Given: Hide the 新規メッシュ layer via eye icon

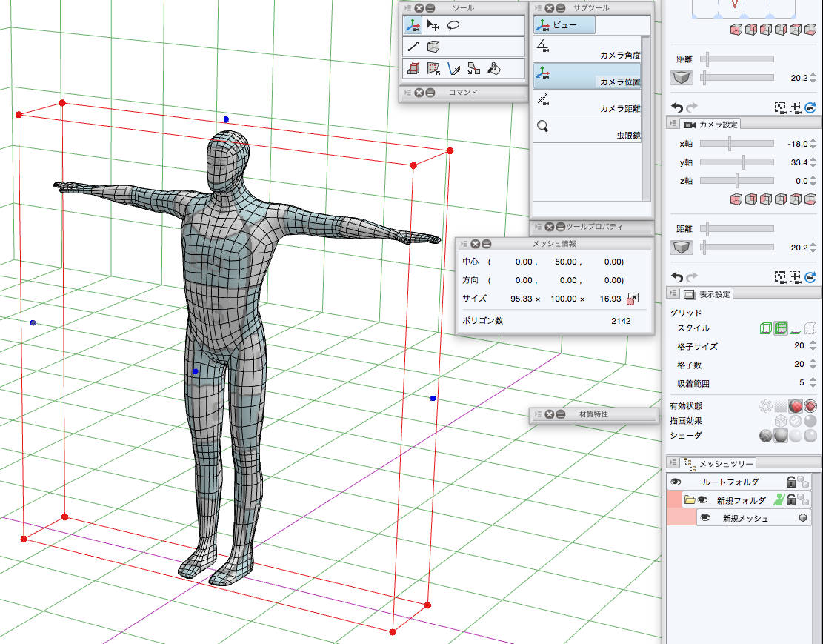Looking at the screenshot, I should click(x=705, y=519).
